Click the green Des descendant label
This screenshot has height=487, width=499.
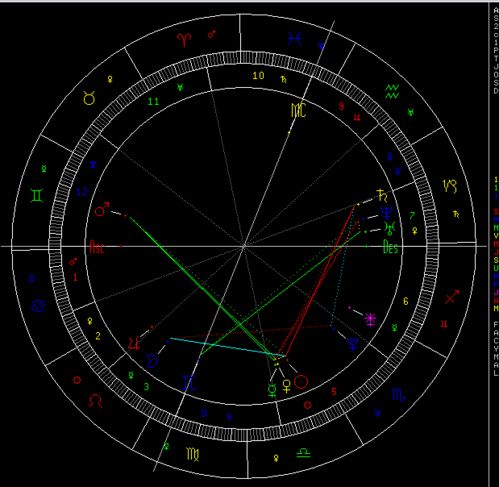click(x=390, y=247)
